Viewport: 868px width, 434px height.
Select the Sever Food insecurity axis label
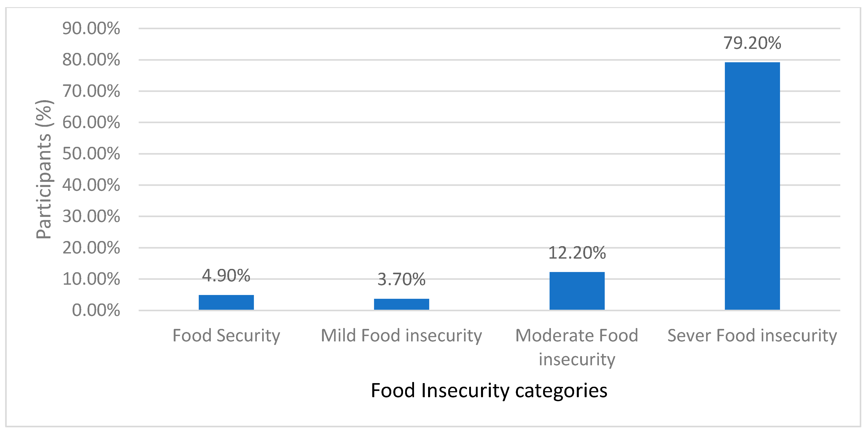tap(752, 335)
